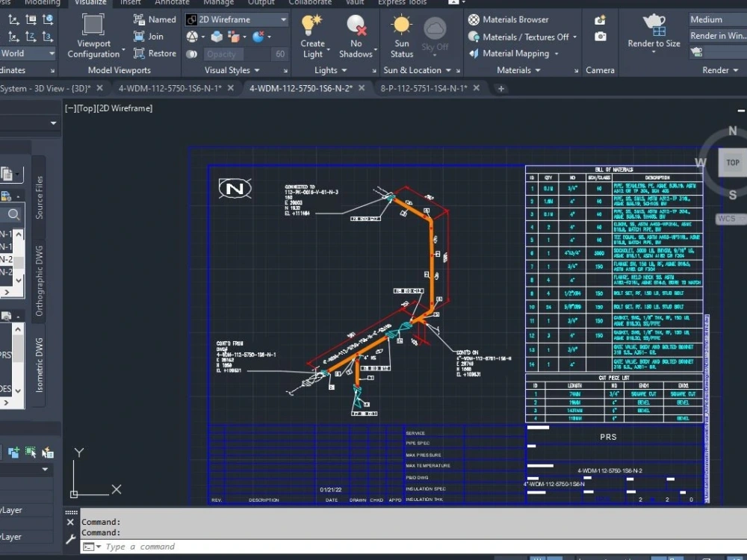Open the Materials Browser

pyautogui.click(x=508, y=19)
